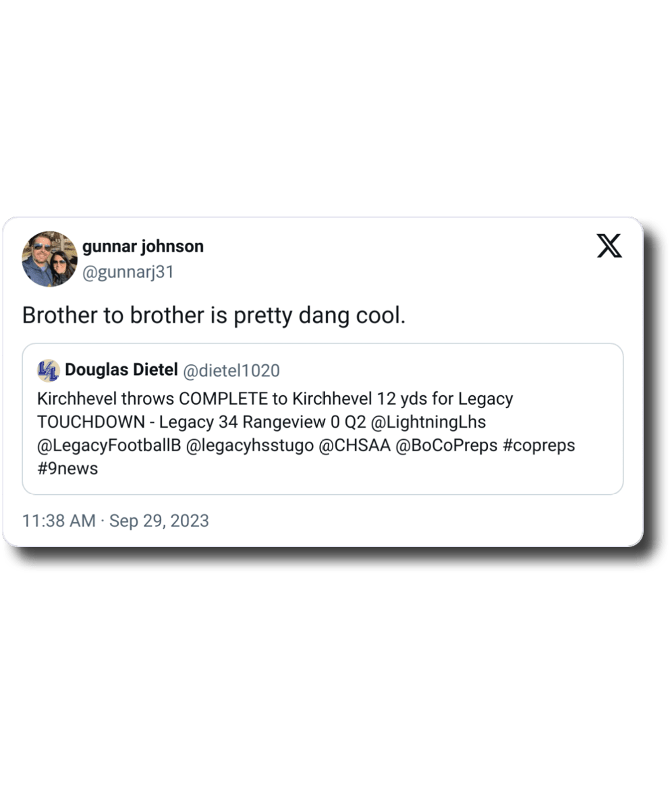Click the @dietel1020 handle
Screen dimensions: 672x794
[x=231, y=370]
